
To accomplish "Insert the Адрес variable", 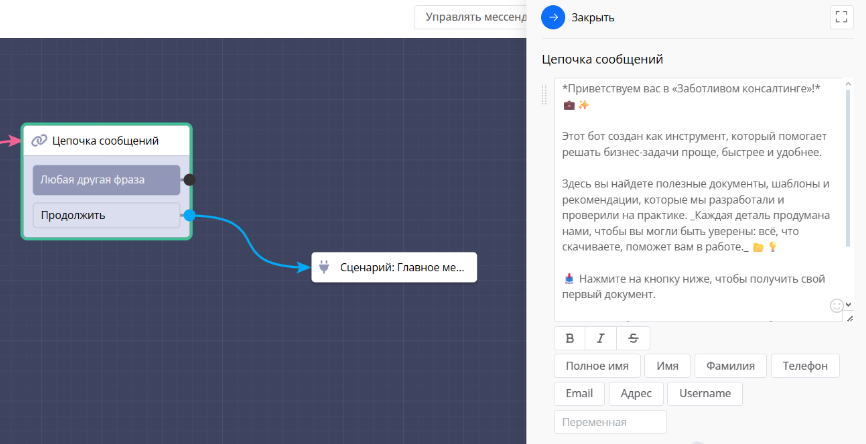I will click(636, 393).
